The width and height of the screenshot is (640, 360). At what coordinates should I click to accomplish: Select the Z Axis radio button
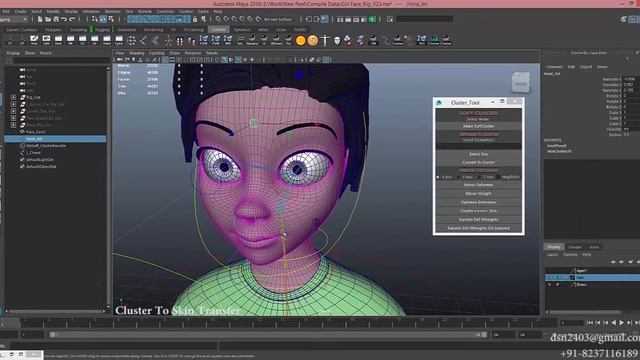pos(478,177)
